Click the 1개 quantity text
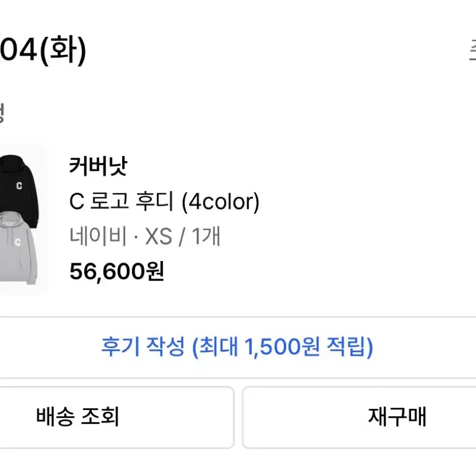This screenshot has width=476, height=476. [206, 236]
